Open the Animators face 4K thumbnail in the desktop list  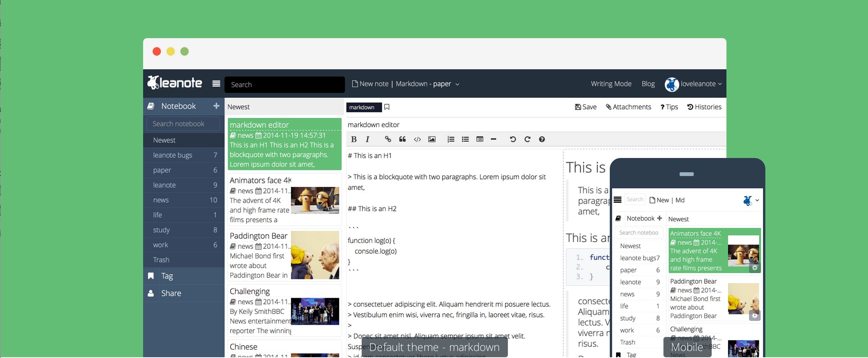click(x=315, y=200)
